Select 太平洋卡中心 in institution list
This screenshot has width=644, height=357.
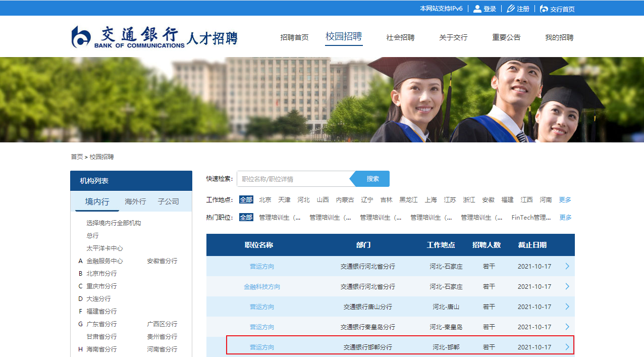104,248
